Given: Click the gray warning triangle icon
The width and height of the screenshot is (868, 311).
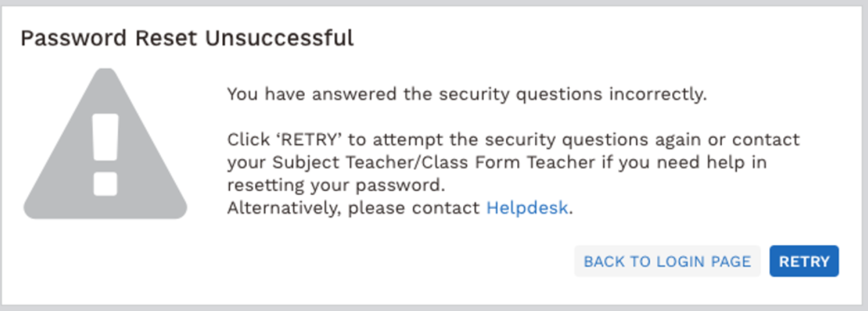Looking at the screenshot, I should tap(105, 144).
